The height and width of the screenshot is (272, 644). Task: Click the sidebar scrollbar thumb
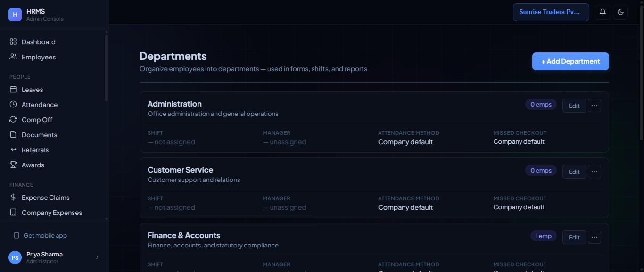pyautogui.click(x=107, y=68)
